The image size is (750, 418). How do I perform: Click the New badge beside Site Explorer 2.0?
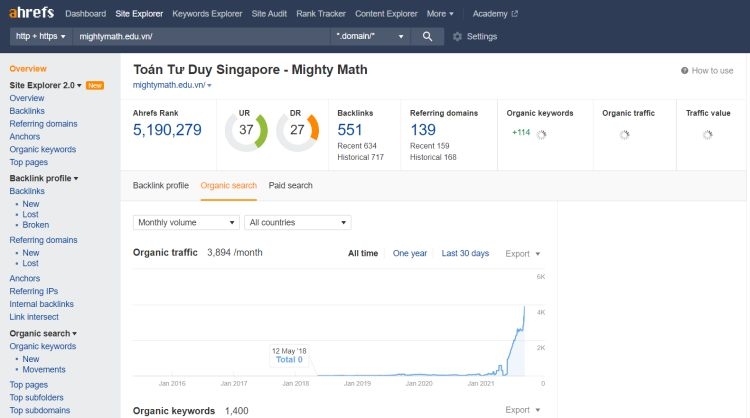95,86
